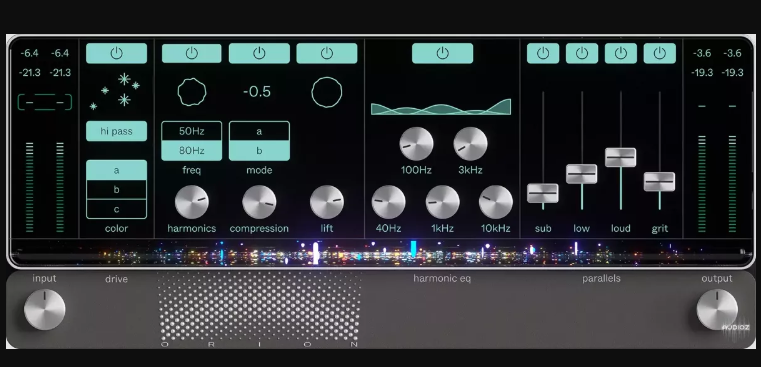Viewport: 761px width, 367px height.
Task: Click the input gain knob
Action: click(x=45, y=309)
